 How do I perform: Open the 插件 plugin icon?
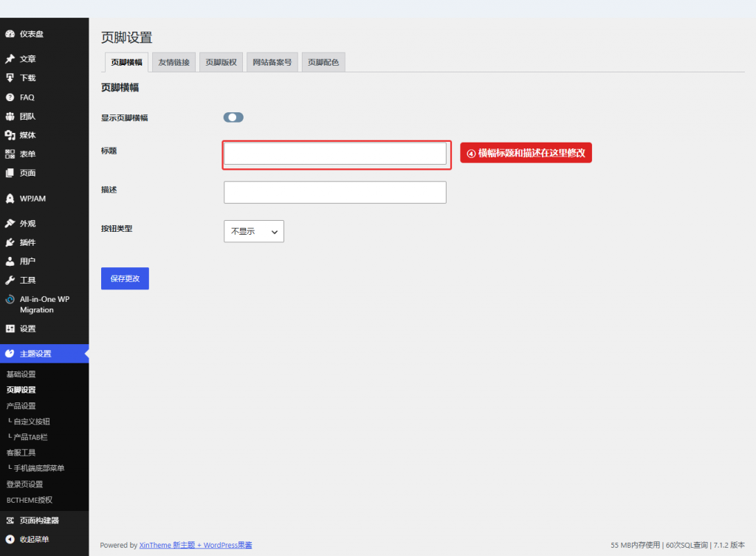[x=10, y=242]
